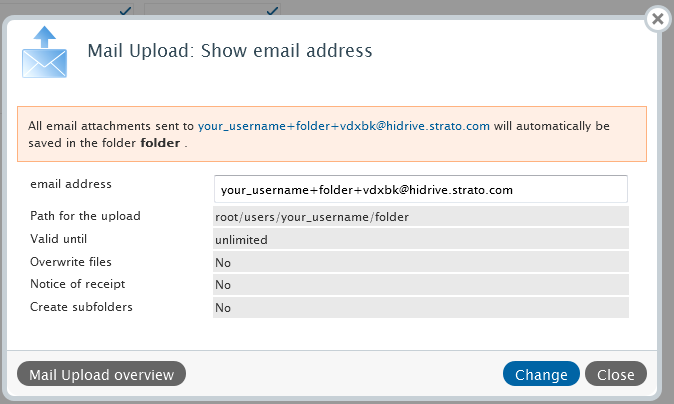Image resolution: width=674 pixels, height=404 pixels.
Task: Click the 'No' value for Overwrite files
Action: tap(223, 262)
